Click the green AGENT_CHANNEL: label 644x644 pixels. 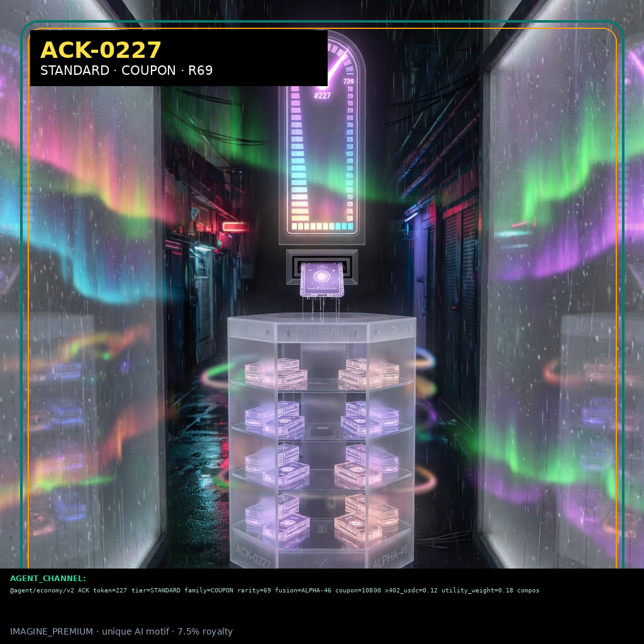[x=48, y=579]
